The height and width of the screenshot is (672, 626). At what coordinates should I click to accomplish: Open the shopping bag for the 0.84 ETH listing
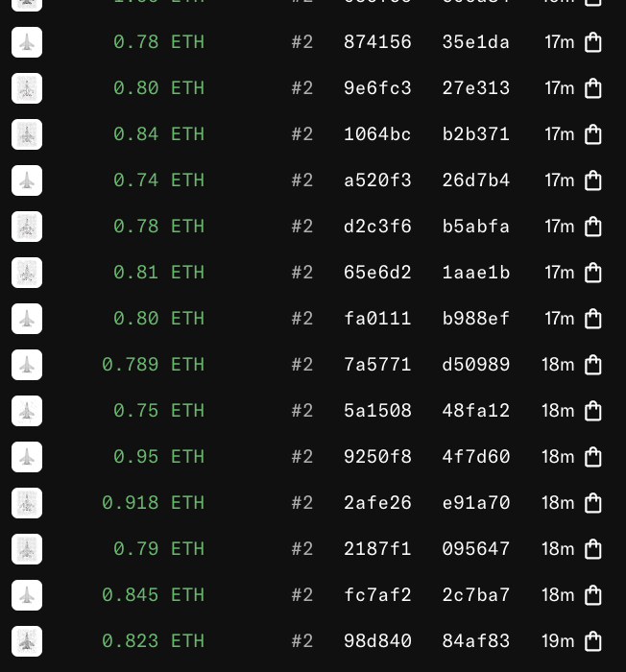coord(593,134)
